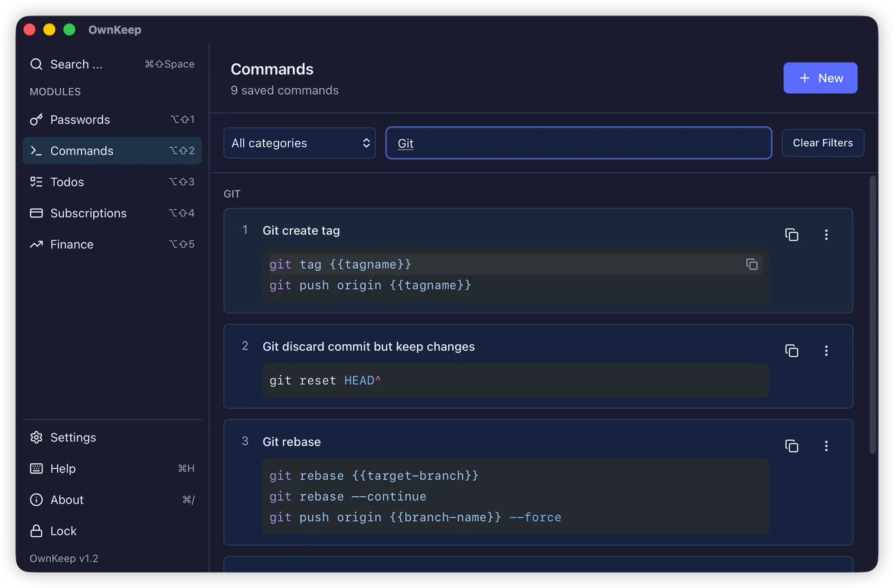The image size is (894, 588).
Task: Open the Finance module
Action: (x=112, y=244)
